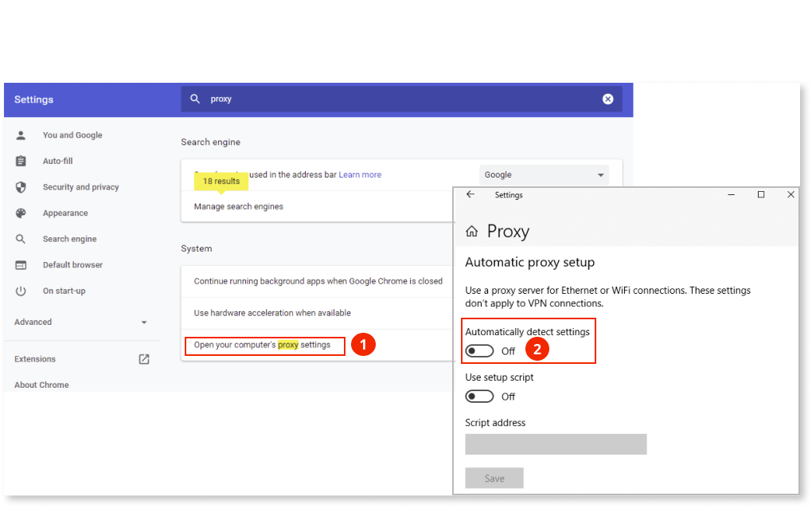Click the You and Google person icon

pos(21,135)
